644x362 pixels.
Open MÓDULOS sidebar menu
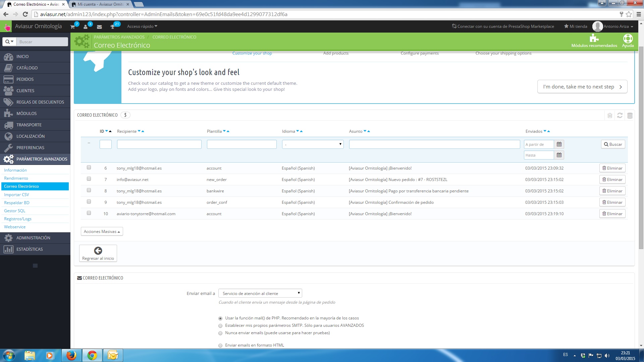pos(26,114)
